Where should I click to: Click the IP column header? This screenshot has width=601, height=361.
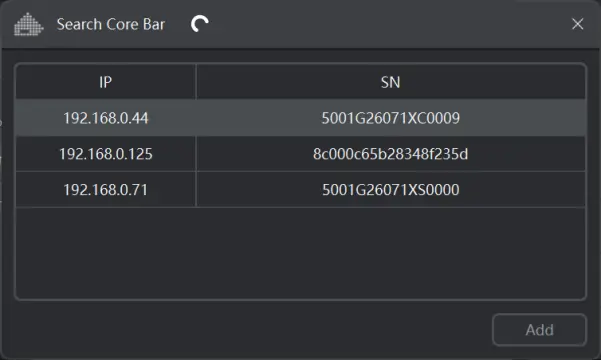coord(106,82)
